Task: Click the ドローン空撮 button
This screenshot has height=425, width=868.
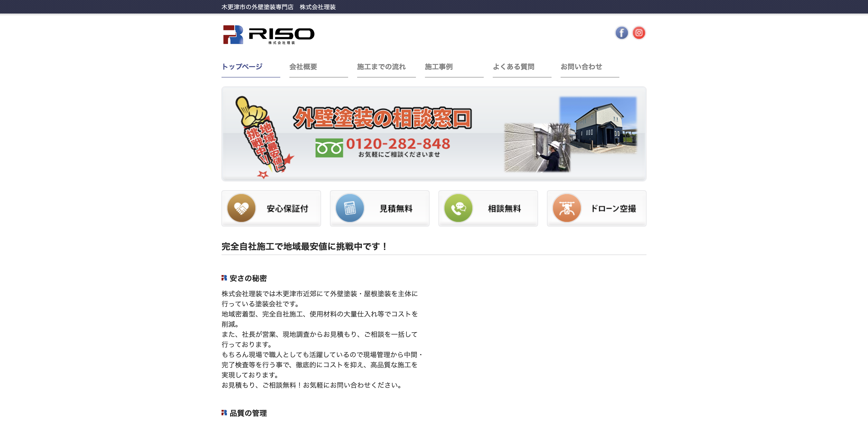Action: pos(597,208)
